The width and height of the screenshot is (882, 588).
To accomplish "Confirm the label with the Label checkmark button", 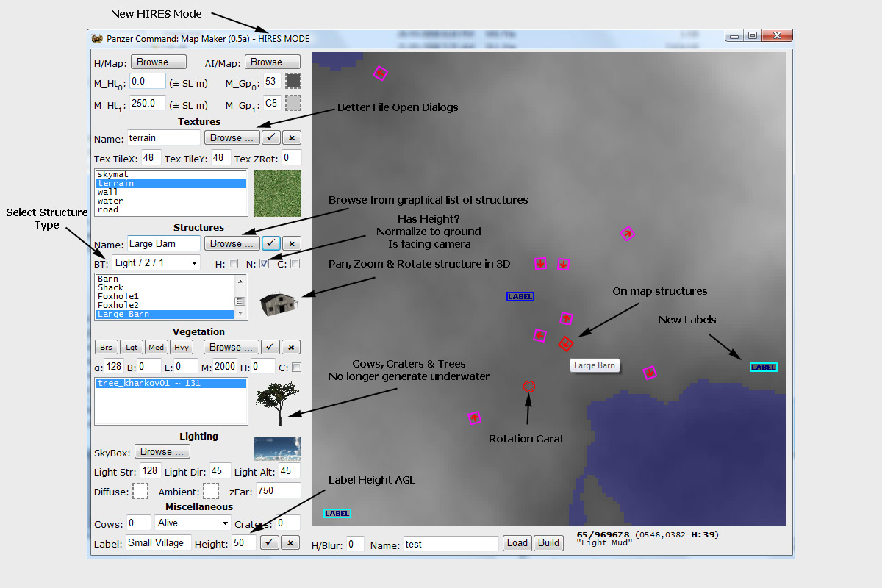I will (x=270, y=542).
